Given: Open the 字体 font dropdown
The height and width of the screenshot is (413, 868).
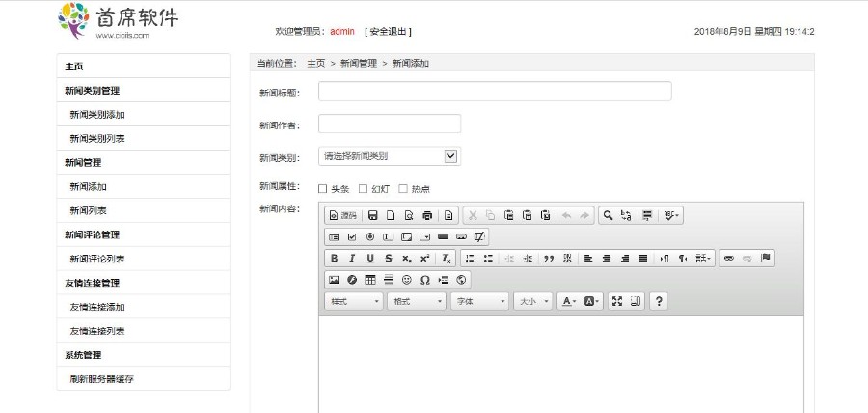Looking at the screenshot, I should [x=479, y=301].
